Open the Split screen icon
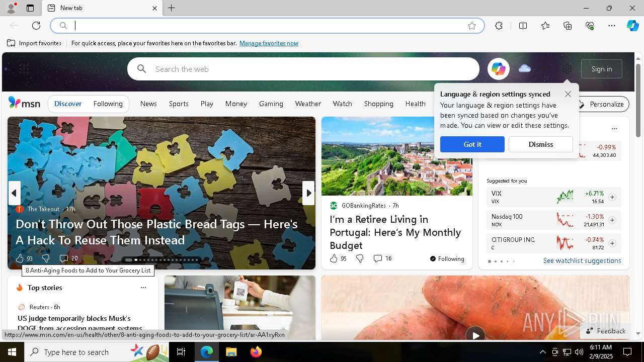The width and height of the screenshot is (644, 362). point(523,26)
